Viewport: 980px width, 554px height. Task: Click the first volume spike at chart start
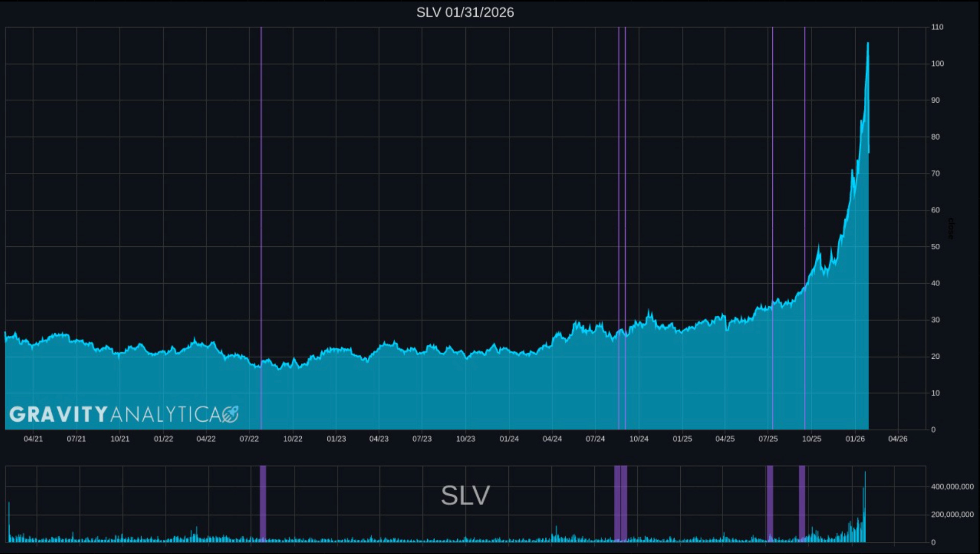tap(9, 522)
